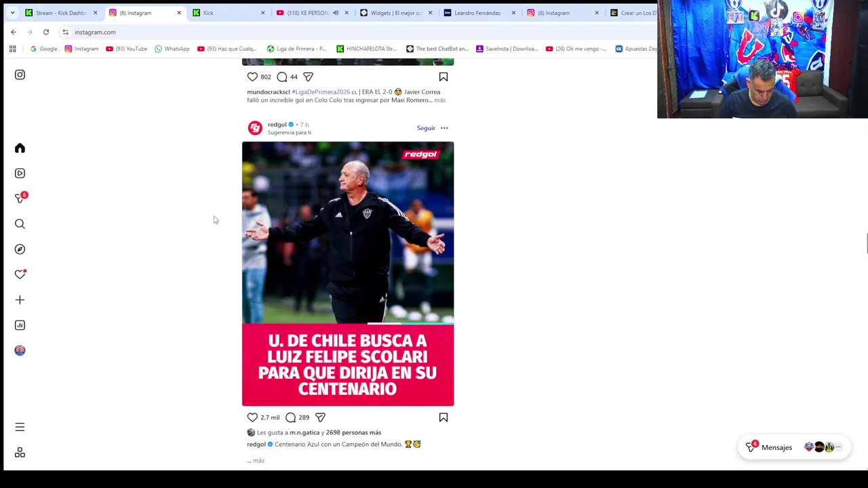Open browser tab search dropdown arrow
Screen dimensions: 868x488
coord(12,13)
